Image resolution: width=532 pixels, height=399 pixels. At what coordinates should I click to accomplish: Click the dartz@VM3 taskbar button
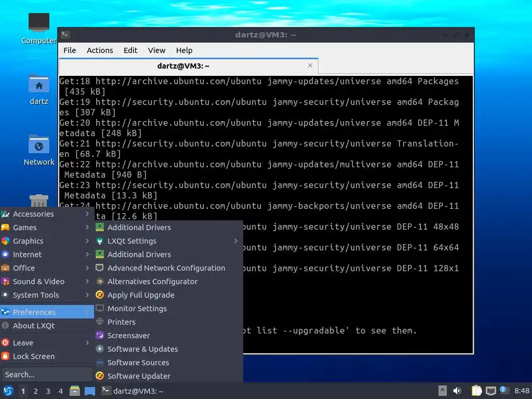132,391
